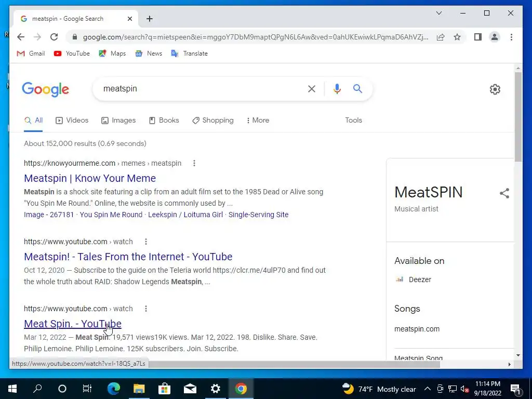Submit search with magnifier button

click(357, 89)
